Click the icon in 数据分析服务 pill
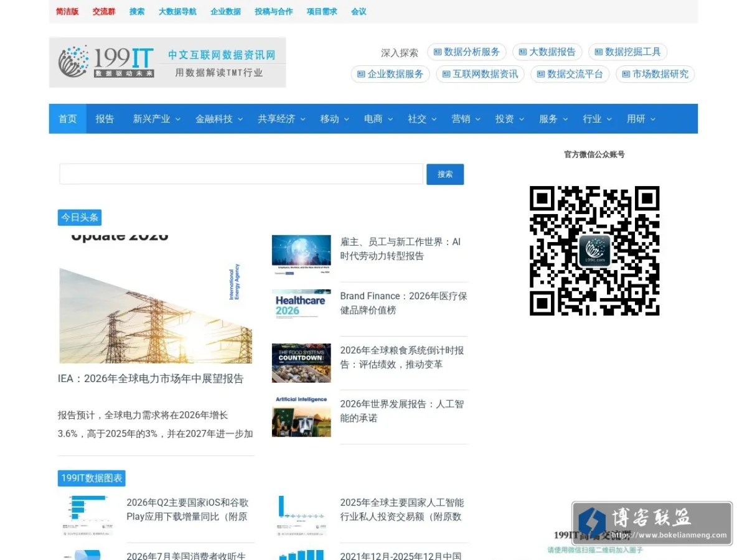 coord(438,52)
